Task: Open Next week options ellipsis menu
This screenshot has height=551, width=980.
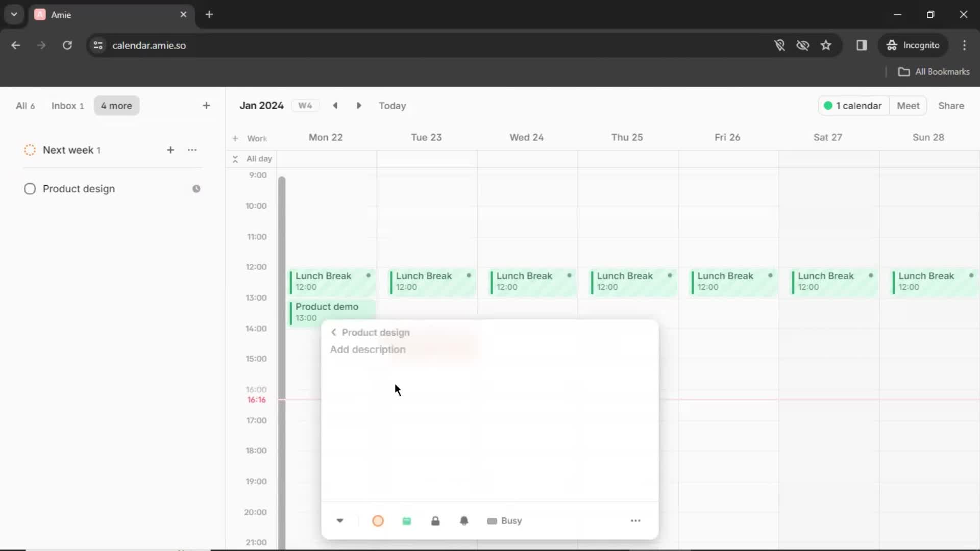Action: (192, 150)
